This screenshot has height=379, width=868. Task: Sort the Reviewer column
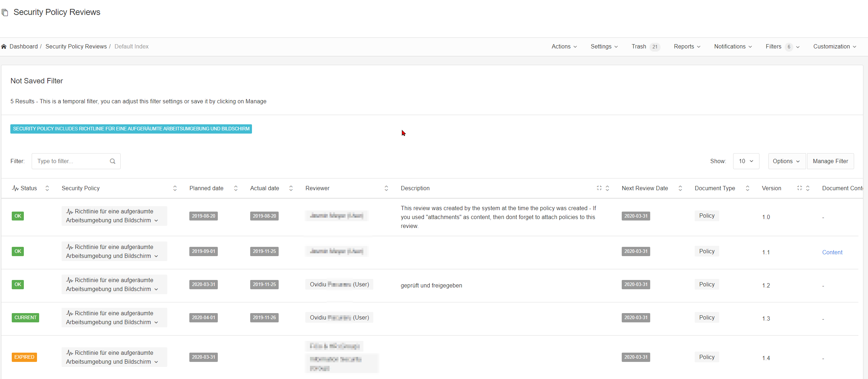coord(386,188)
